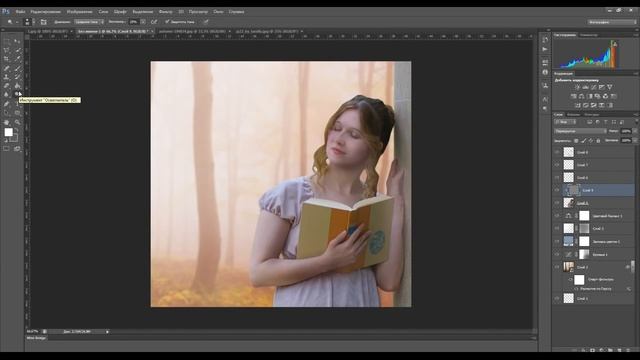Select the Move tool
This screenshot has height=360, width=640.
pyautogui.click(x=17, y=41)
